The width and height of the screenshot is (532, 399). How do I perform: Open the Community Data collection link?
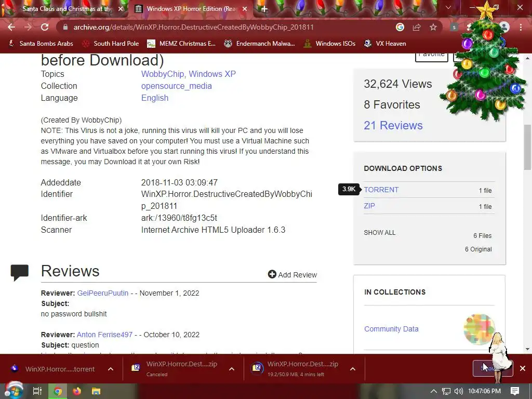point(391,329)
